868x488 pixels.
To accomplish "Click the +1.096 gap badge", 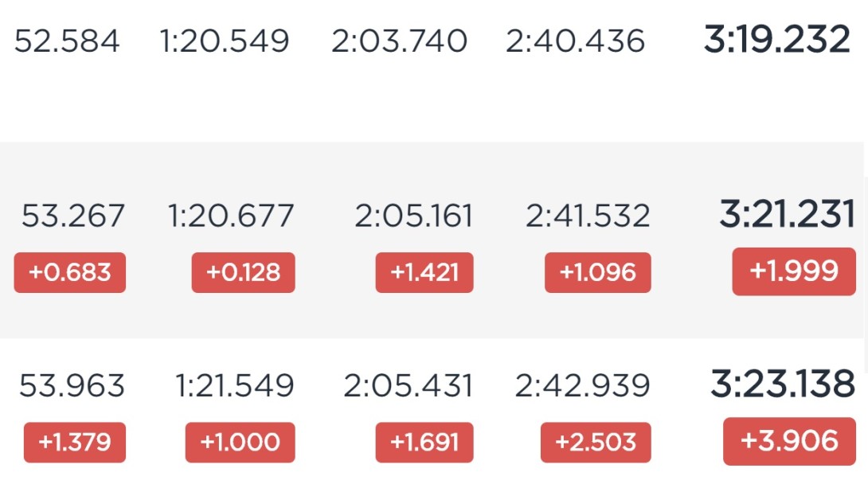I will click(598, 273).
